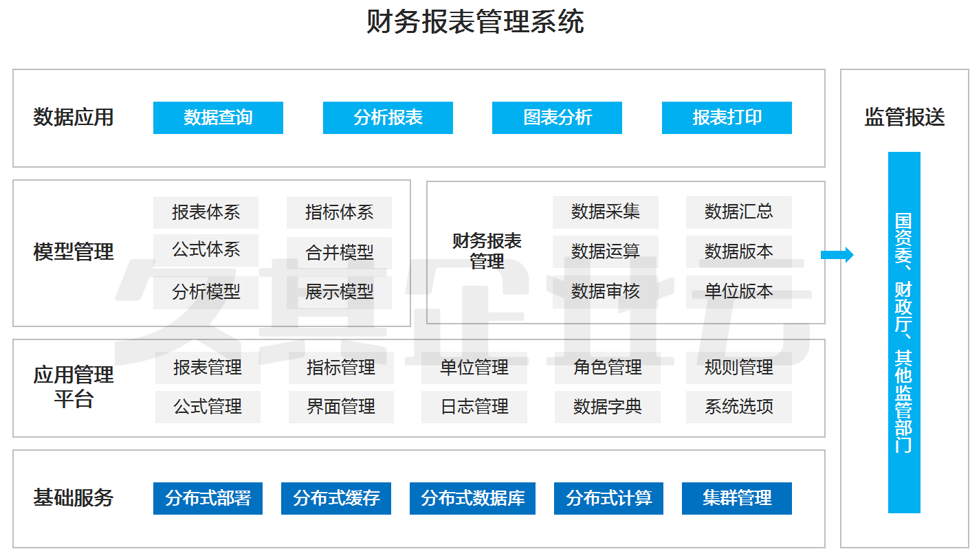
Task: Click 数据采集 in 财务报表管理
Action: (x=605, y=212)
